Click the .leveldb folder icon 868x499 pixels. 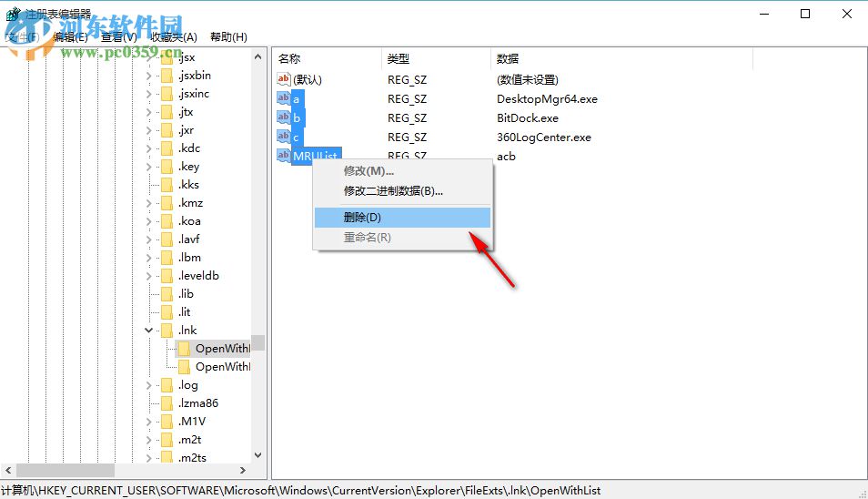point(167,276)
